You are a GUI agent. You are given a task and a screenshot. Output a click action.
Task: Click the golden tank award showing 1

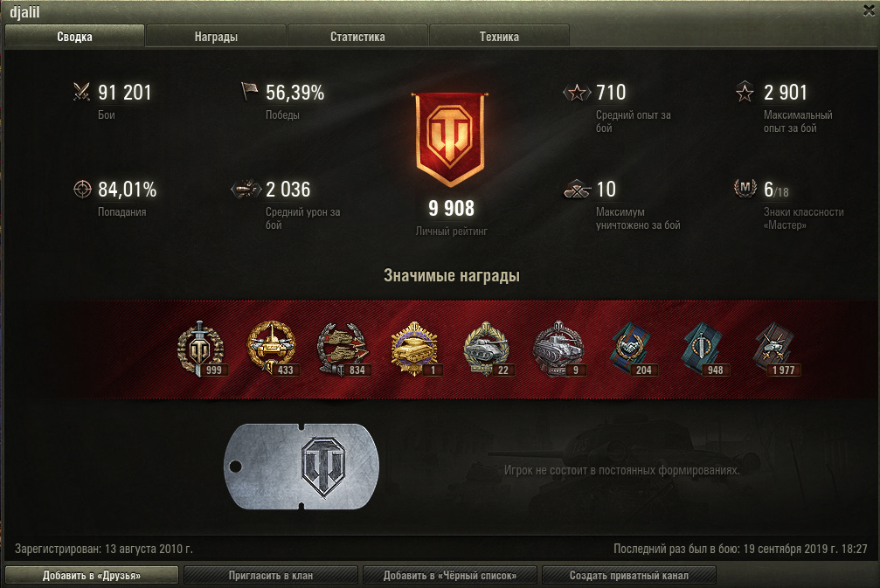pyautogui.click(x=415, y=349)
